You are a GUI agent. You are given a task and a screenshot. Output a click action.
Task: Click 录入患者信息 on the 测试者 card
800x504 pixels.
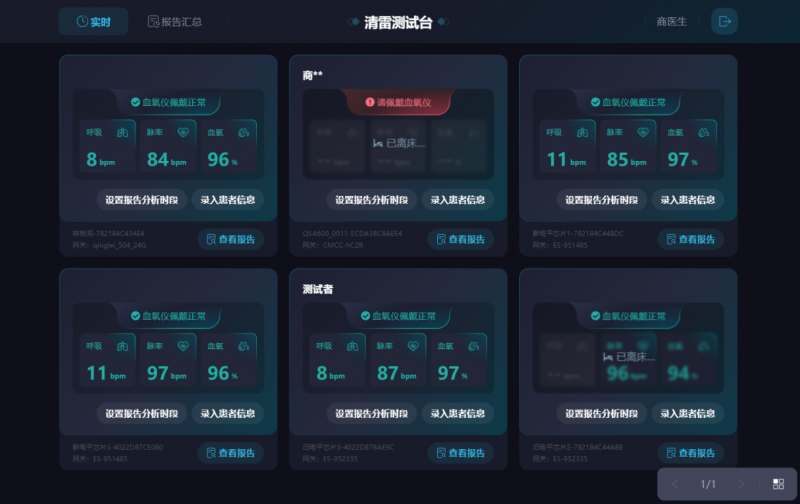[458, 413]
